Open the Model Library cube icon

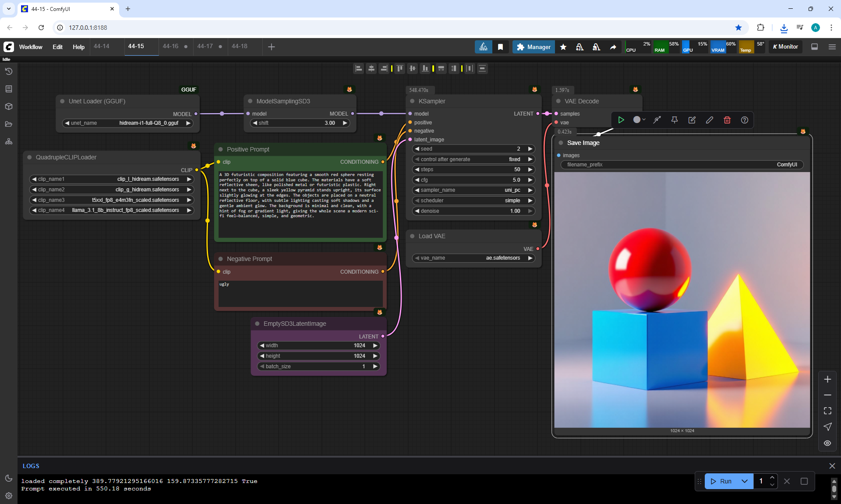coord(9,106)
